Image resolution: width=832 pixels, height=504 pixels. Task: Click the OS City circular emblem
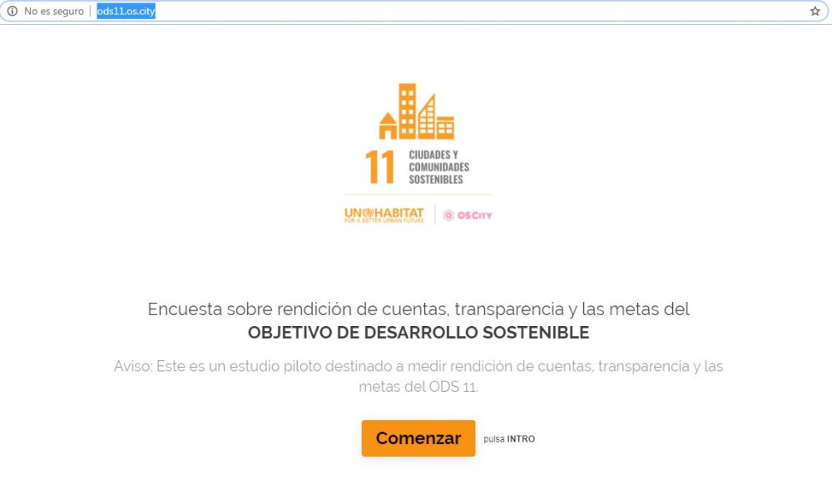[448, 215]
